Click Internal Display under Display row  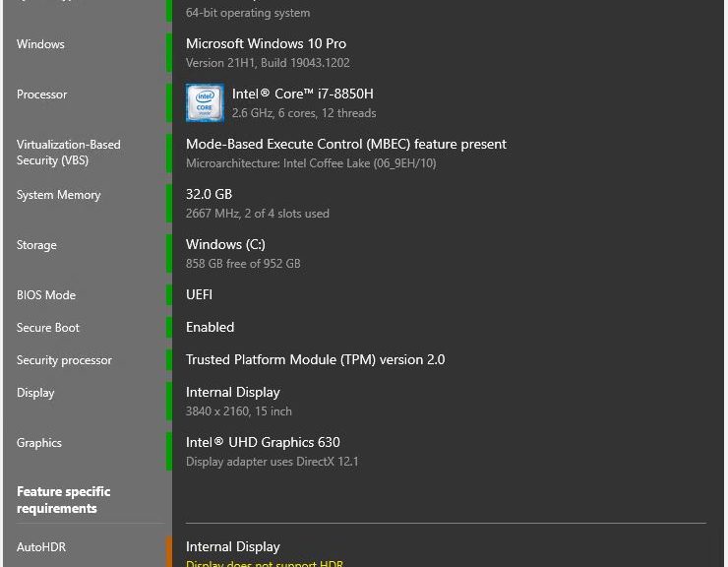pyautogui.click(x=233, y=392)
